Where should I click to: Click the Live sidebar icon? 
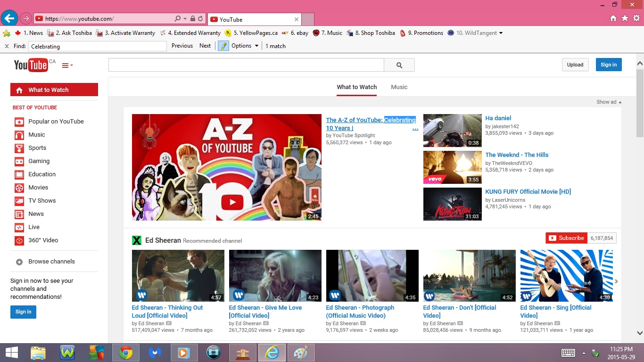point(19,227)
